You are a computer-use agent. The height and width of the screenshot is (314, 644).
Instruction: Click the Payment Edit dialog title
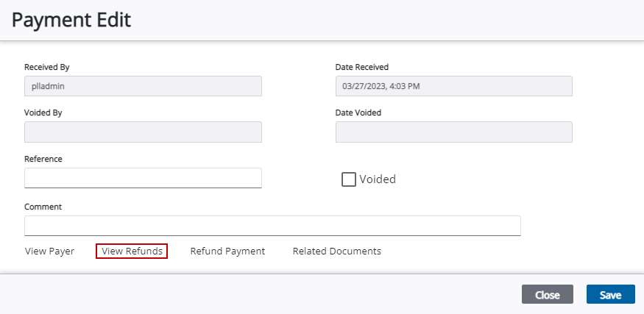(x=71, y=20)
